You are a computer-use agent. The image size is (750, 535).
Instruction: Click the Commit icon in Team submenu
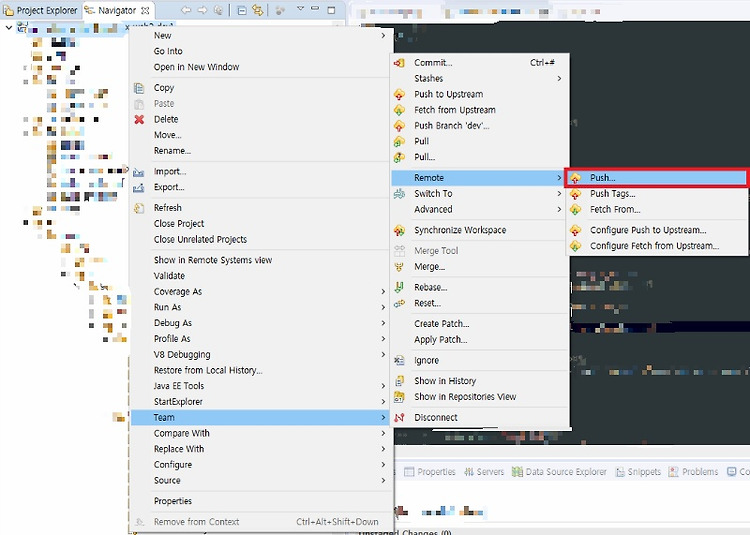click(x=399, y=63)
